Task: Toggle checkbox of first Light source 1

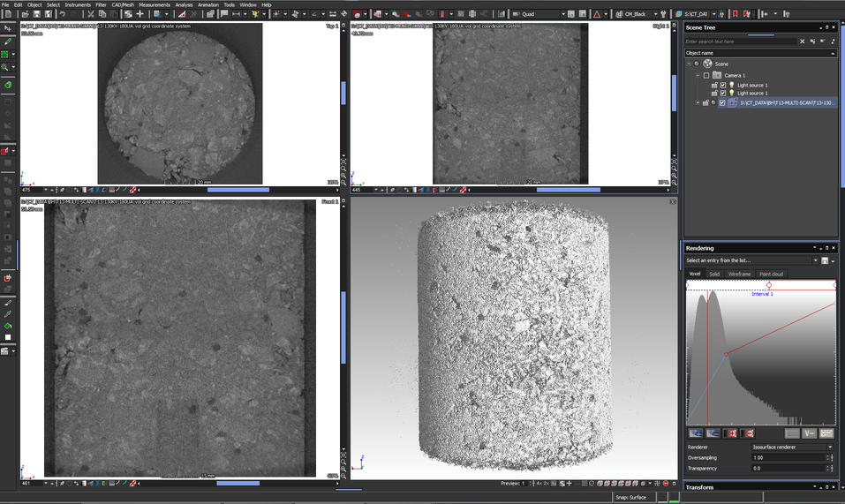Action: tap(723, 85)
